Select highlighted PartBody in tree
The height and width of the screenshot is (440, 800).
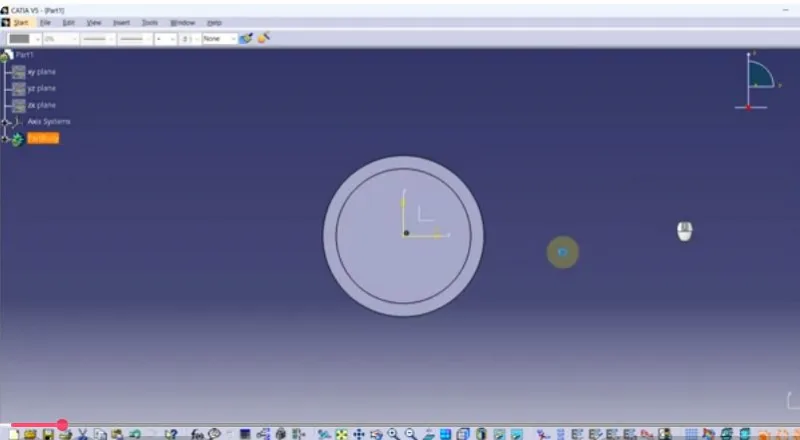click(43, 138)
